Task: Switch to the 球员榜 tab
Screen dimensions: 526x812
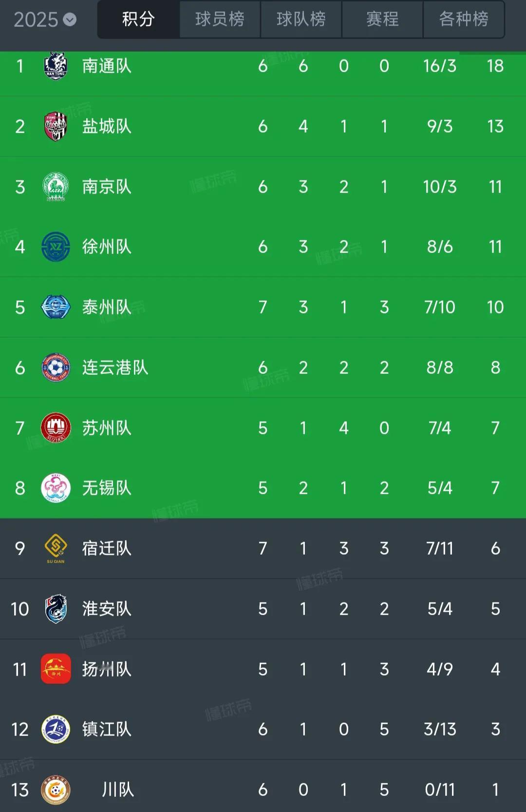Action: [x=220, y=19]
